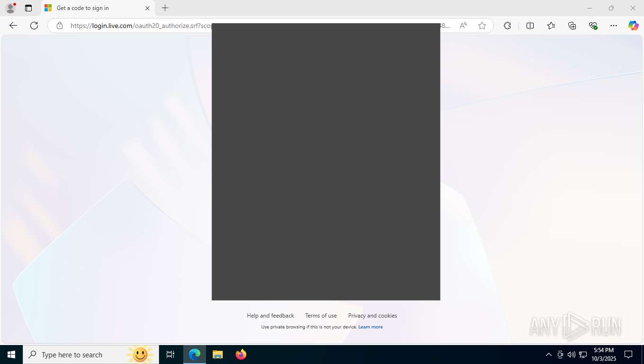This screenshot has height=364, width=644.
Task: Open Task View on the taskbar
Action: click(x=170, y=355)
